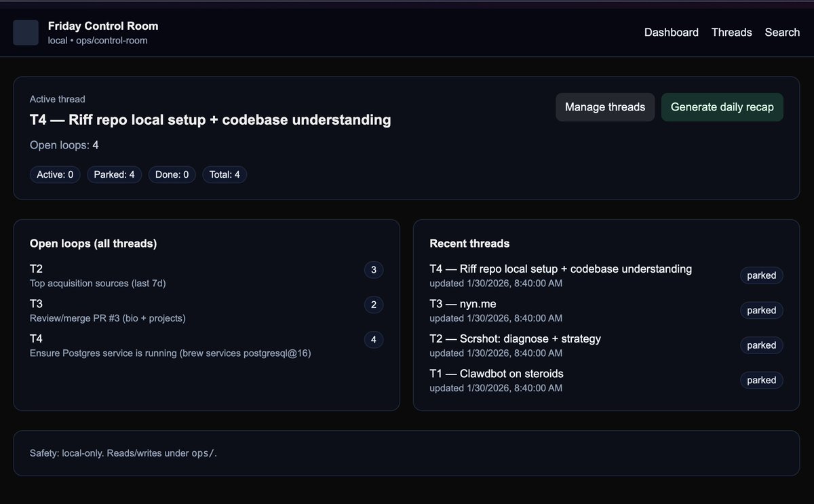Click Generate daily recap

click(x=722, y=106)
